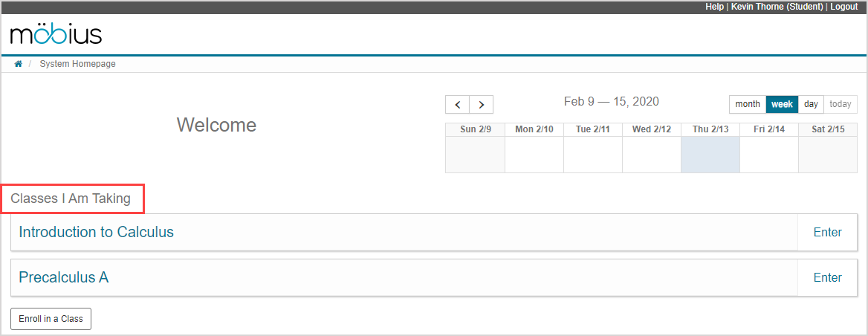Image resolution: width=868 pixels, height=336 pixels.
Task: Go to next week in calendar
Action: [481, 105]
